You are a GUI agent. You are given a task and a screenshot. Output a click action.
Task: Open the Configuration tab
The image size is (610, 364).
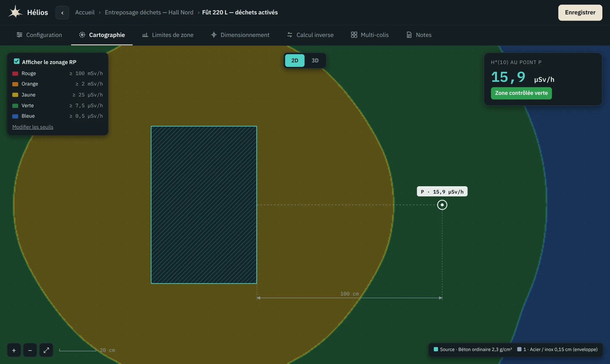pos(39,35)
